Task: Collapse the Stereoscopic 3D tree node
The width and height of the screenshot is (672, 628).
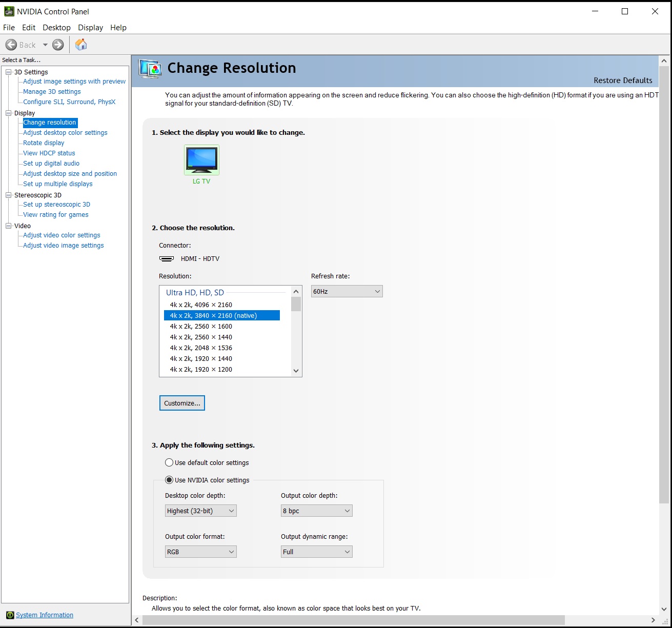Action: [x=8, y=195]
